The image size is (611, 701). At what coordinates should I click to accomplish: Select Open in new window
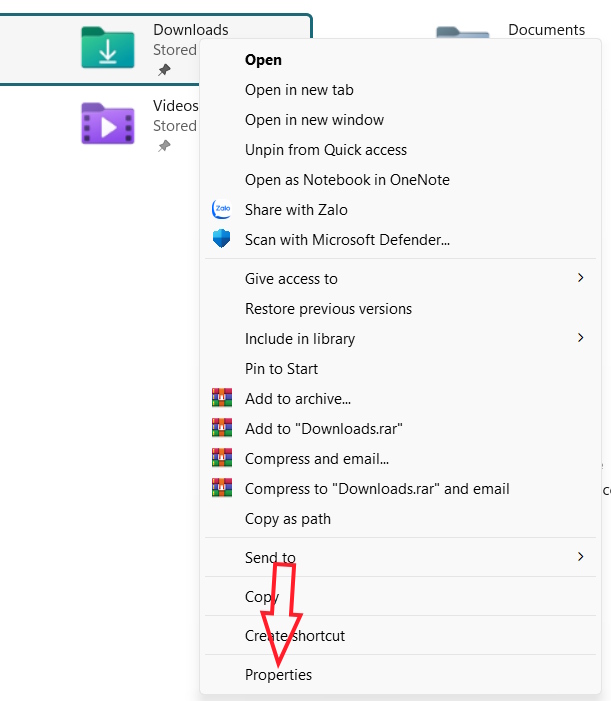pyautogui.click(x=400, y=120)
